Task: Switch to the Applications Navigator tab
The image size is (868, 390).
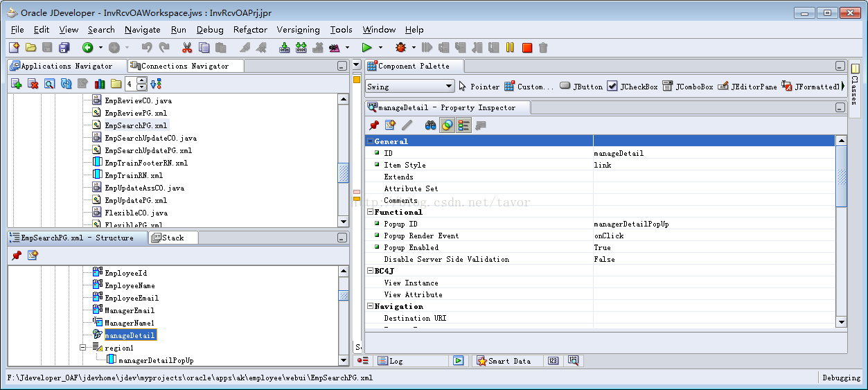Action: [x=67, y=66]
